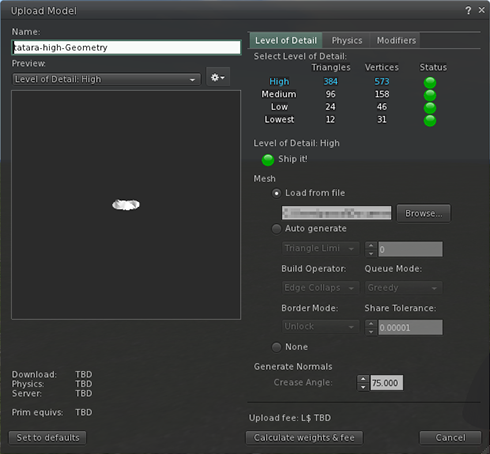Image resolution: width=490 pixels, height=454 pixels.
Task: Click the Lowest LOD green status indicator
Action: pos(430,120)
